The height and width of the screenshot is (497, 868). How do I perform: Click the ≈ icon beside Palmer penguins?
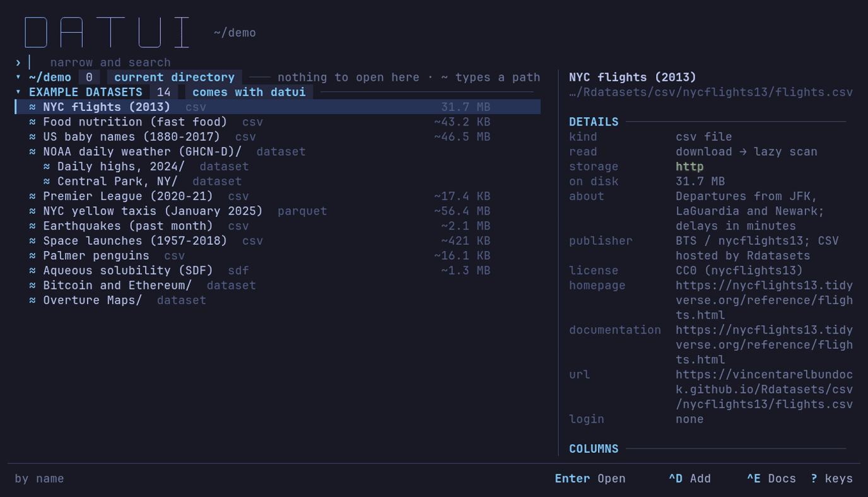click(32, 255)
